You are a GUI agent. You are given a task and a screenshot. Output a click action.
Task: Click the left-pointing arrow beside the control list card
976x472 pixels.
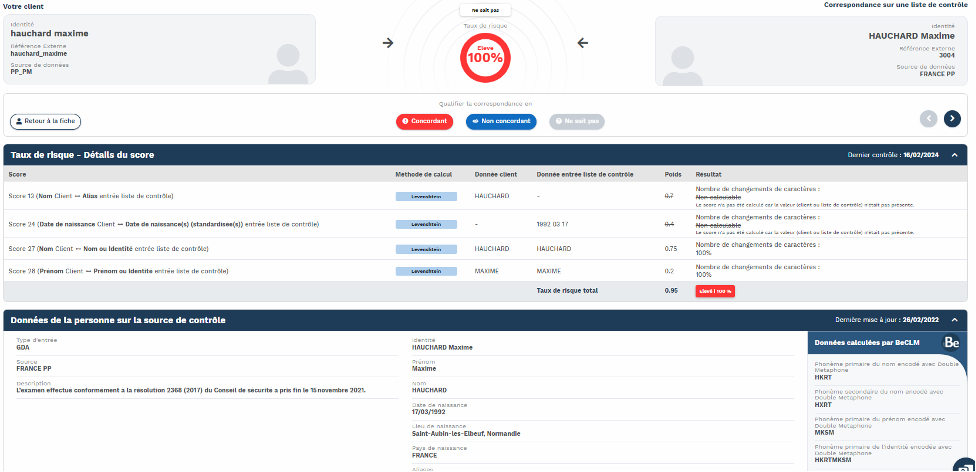[x=583, y=43]
